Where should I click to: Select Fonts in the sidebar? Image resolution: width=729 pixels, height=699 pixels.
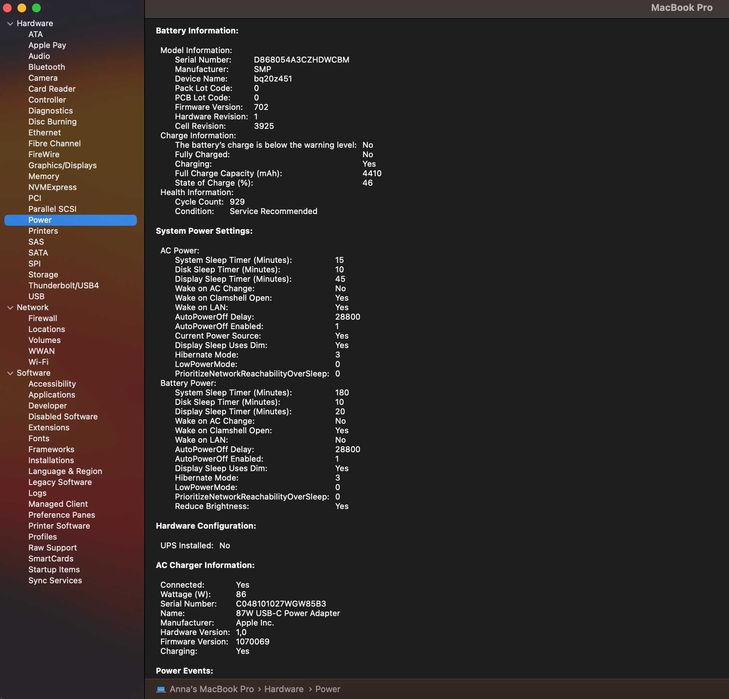39,439
